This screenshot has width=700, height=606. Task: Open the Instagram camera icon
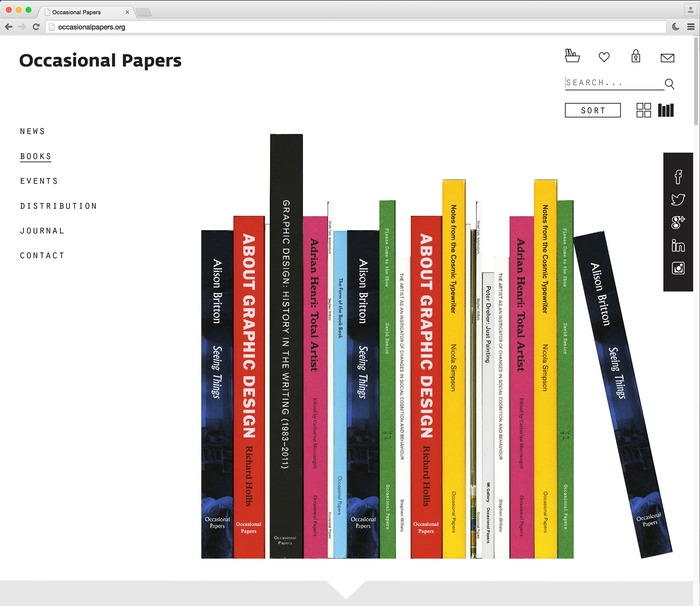tap(678, 268)
